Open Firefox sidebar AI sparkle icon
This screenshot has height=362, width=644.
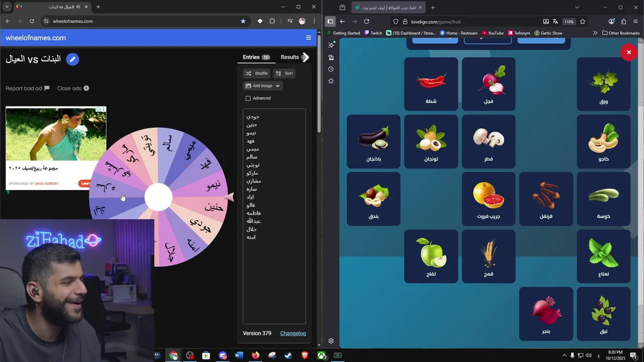click(x=331, y=45)
